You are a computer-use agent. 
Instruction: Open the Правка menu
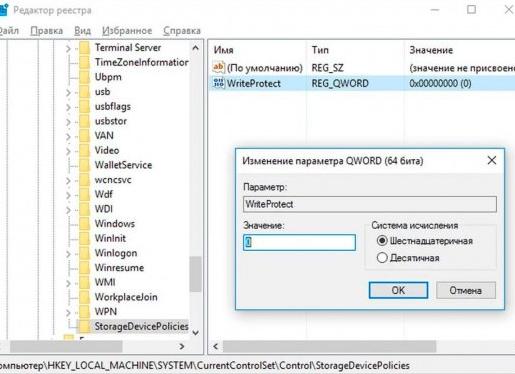(47, 31)
